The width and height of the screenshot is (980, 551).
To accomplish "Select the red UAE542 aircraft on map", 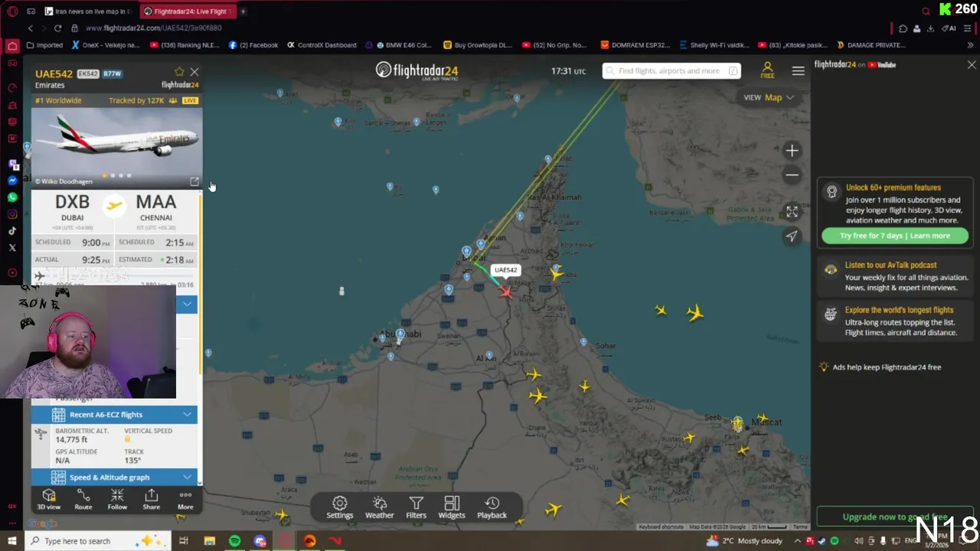I will 505,291.
